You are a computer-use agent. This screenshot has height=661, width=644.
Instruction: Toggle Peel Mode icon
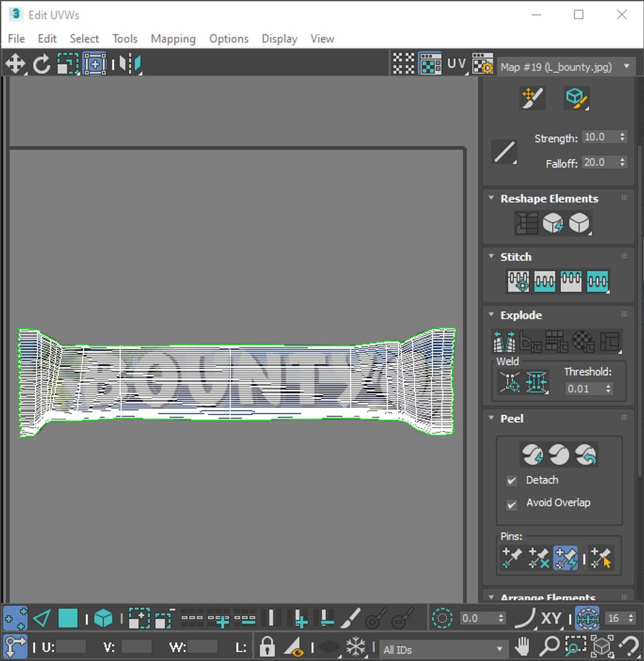click(x=559, y=455)
